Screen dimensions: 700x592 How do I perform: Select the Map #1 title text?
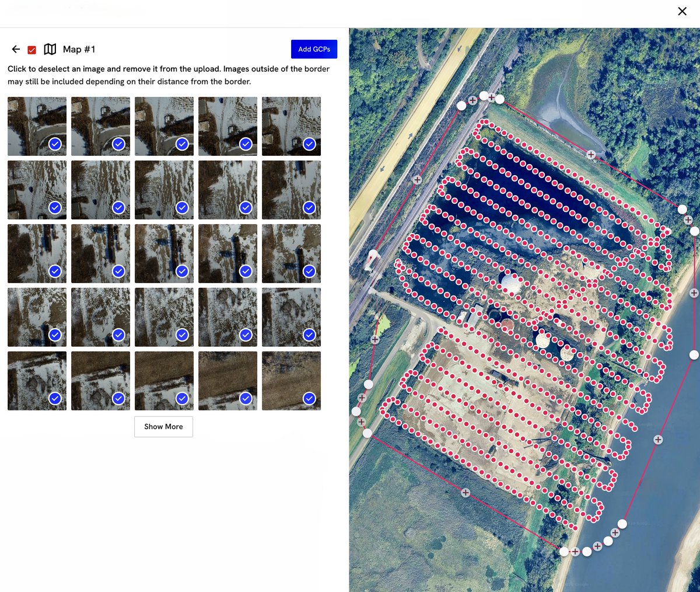[x=79, y=49]
